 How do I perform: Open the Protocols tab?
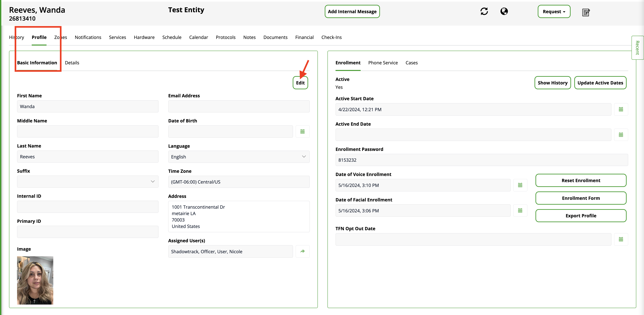(226, 37)
